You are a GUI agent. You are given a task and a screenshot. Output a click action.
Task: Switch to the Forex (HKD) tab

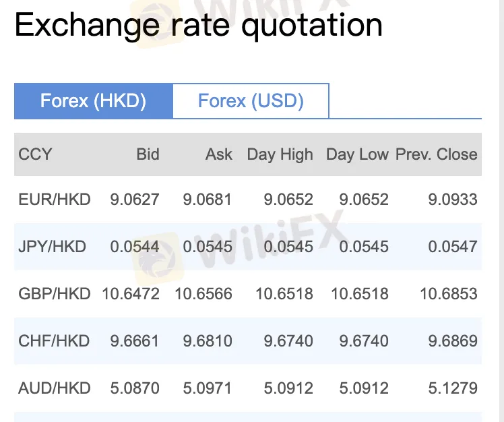tap(94, 101)
